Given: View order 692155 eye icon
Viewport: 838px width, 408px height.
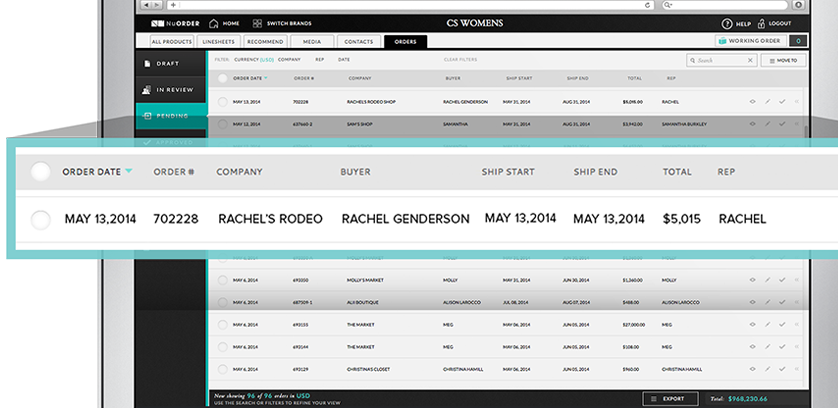Looking at the screenshot, I should coord(752,325).
